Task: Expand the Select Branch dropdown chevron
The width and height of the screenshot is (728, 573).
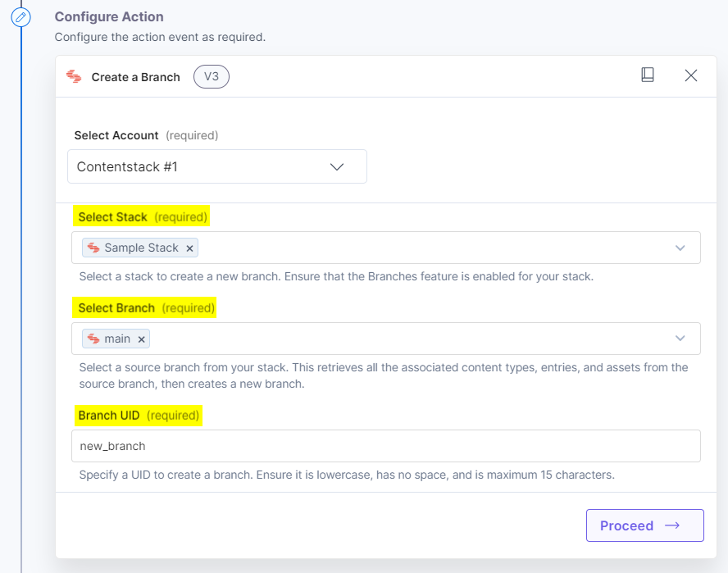Action: click(x=680, y=338)
